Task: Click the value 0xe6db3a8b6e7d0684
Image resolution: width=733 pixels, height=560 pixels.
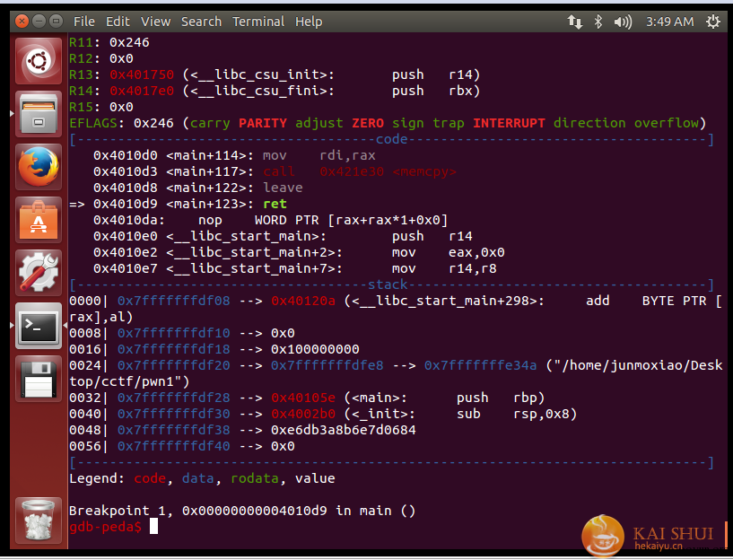Action: pyautogui.click(x=343, y=430)
